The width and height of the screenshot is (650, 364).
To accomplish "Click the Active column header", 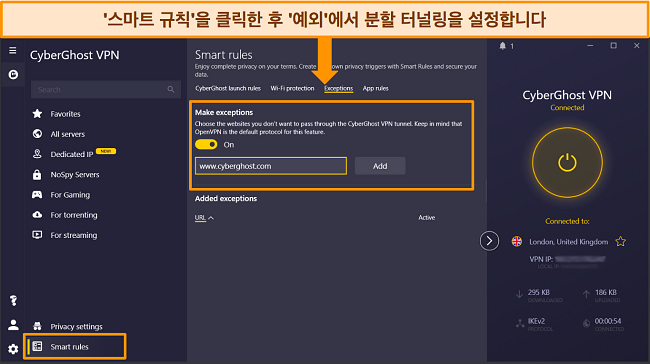I will (427, 217).
